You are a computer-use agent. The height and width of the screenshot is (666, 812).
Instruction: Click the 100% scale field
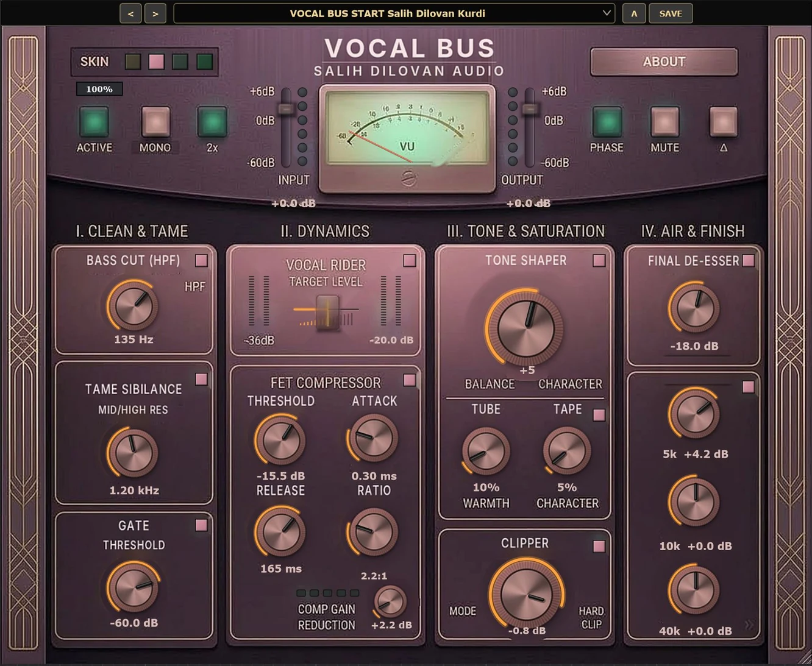point(99,89)
